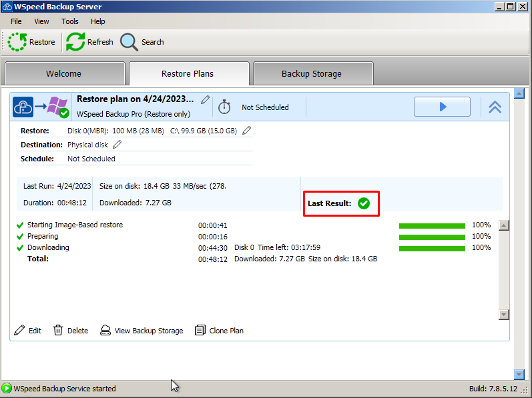The width and height of the screenshot is (532, 398).
Task: Click the 'Build: 7.8.5.12' status text
Action: coord(493,389)
